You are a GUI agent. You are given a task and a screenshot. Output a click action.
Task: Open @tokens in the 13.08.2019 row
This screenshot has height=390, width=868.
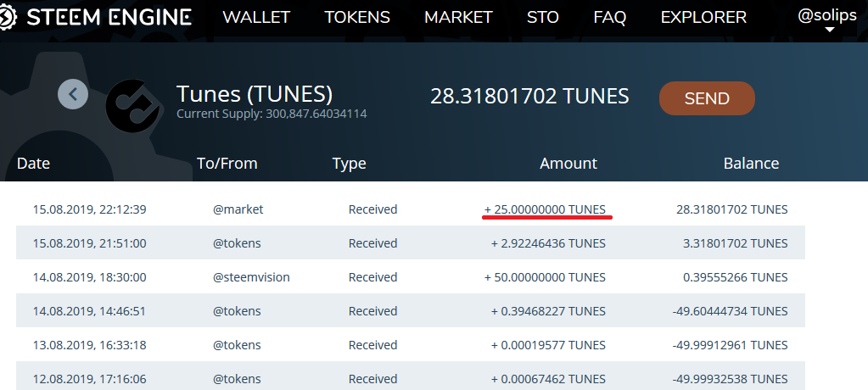coord(237,344)
